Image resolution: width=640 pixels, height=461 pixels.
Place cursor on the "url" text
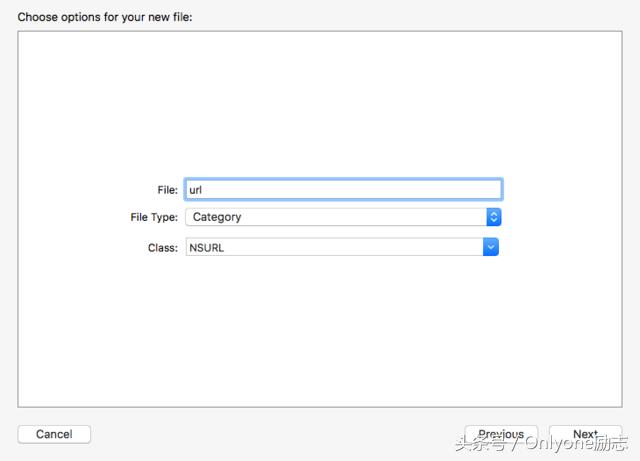coord(196,189)
